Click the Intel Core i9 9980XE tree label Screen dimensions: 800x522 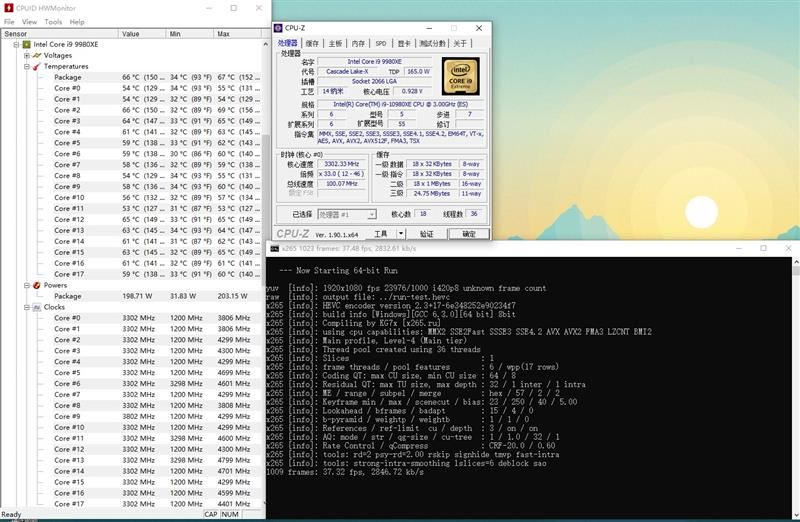pyautogui.click(x=66, y=44)
